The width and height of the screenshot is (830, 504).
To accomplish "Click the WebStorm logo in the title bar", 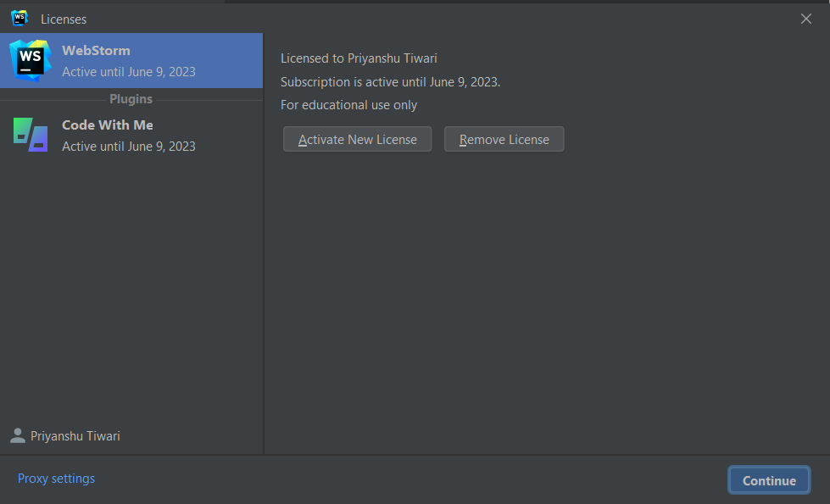I will coord(19,18).
